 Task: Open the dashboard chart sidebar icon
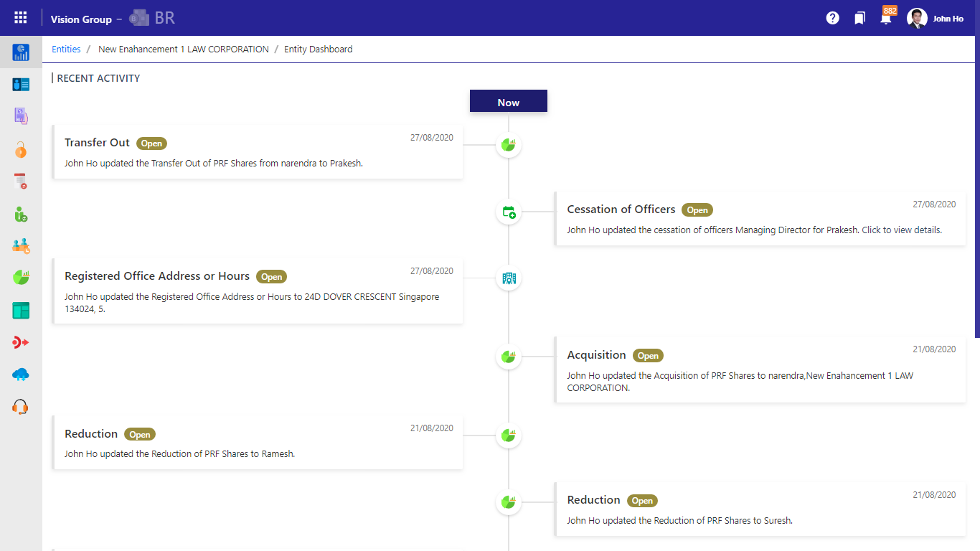click(x=21, y=52)
